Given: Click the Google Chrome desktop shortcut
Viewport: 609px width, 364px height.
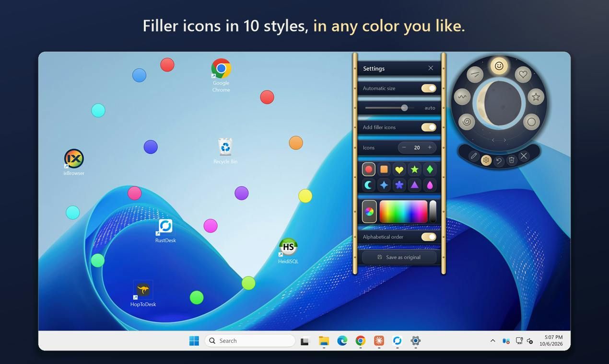Looking at the screenshot, I should [221, 75].
